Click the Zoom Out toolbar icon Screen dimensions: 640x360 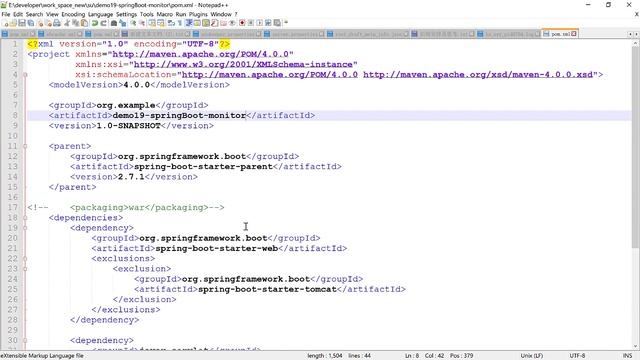(x=143, y=23)
